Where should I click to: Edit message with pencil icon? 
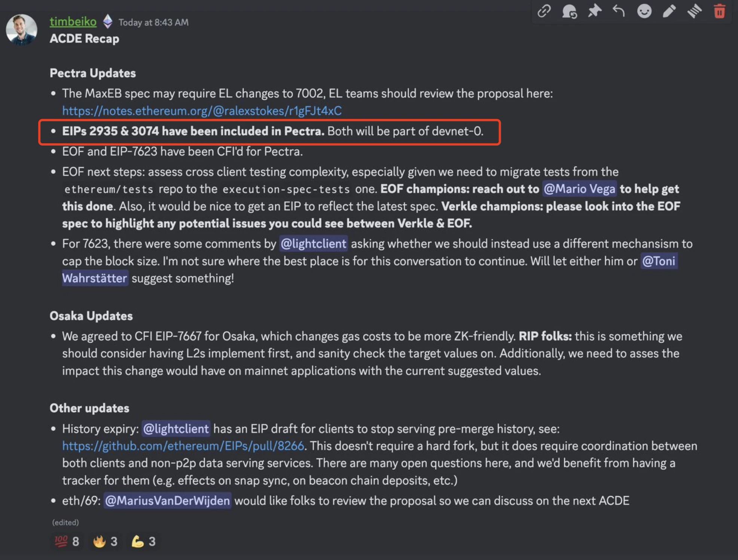tap(669, 11)
